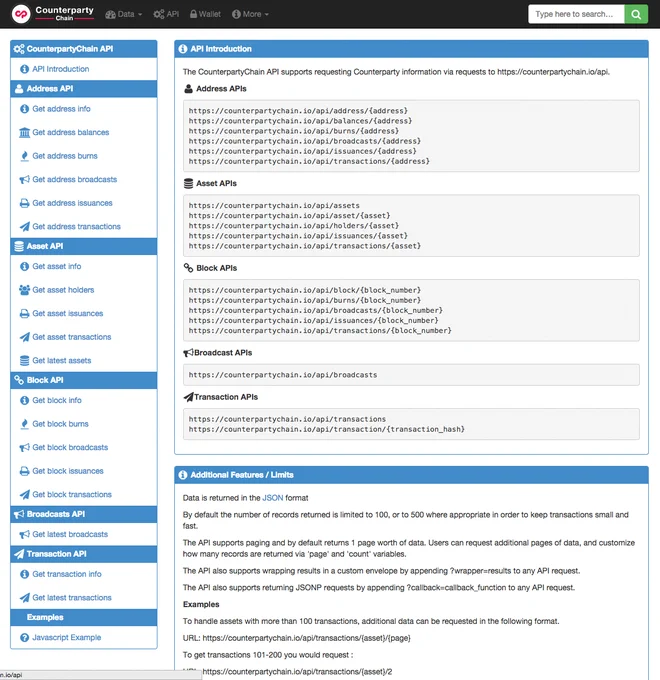
Task: Select the Address API sidebar header
Action: coord(84,88)
